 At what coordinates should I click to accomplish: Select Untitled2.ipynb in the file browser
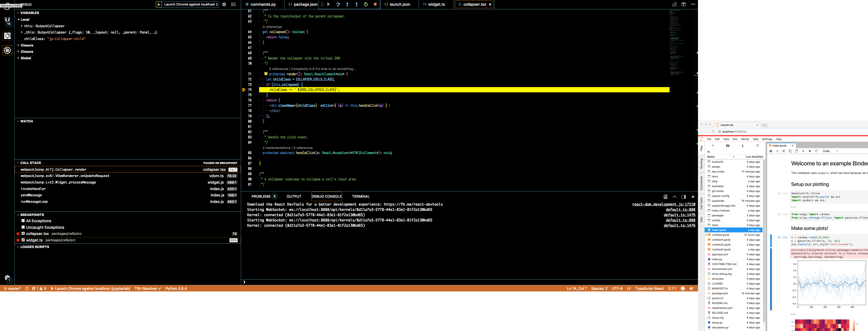[721, 244]
